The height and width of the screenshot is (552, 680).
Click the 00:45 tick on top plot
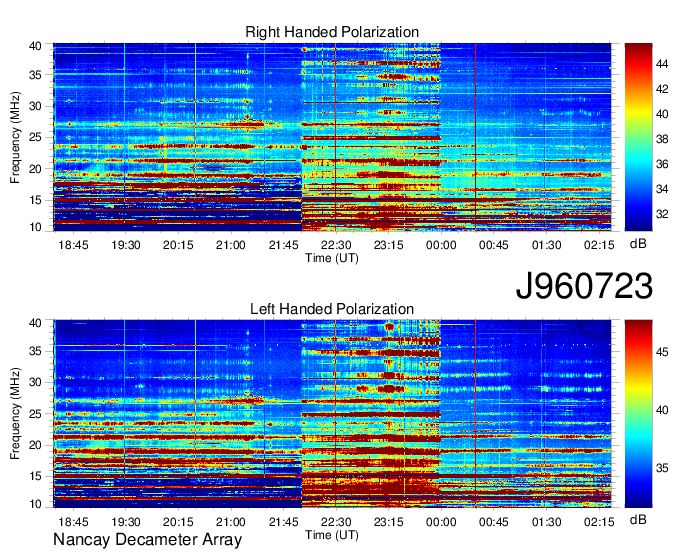(x=494, y=245)
